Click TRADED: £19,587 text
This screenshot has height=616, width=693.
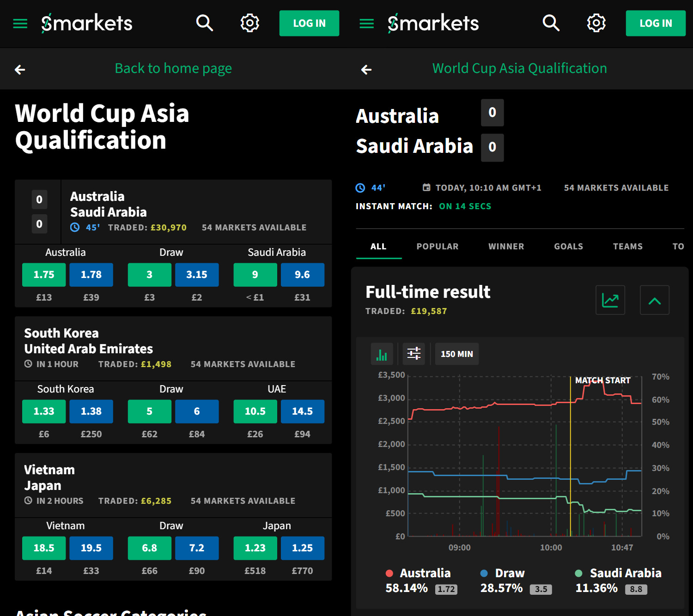(x=406, y=311)
